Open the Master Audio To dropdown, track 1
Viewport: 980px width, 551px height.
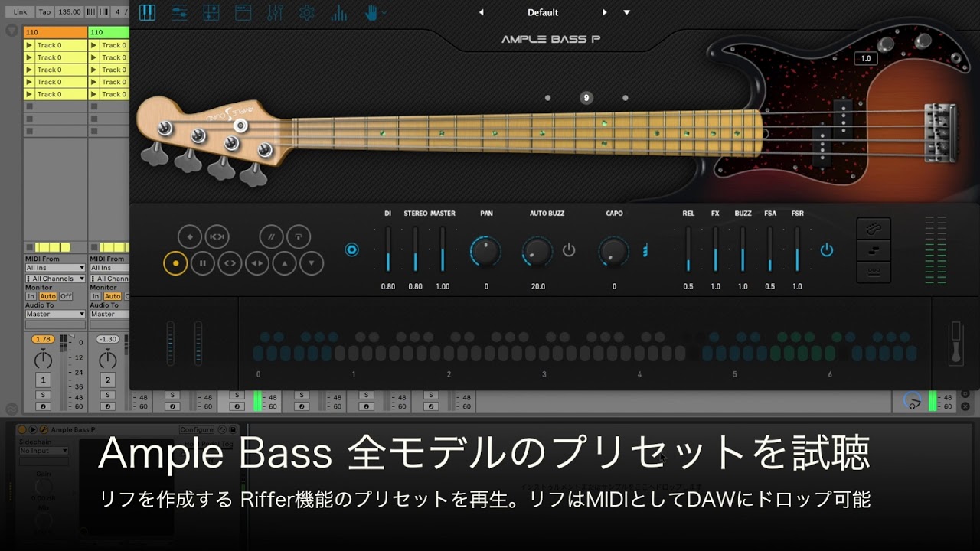(x=55, y=315)
